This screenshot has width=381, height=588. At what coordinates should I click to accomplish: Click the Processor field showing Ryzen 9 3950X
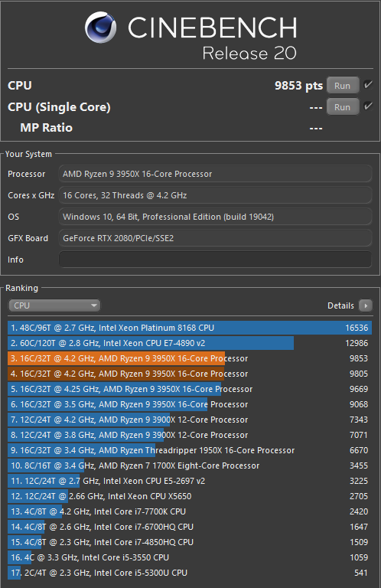(x=215, y=174)
